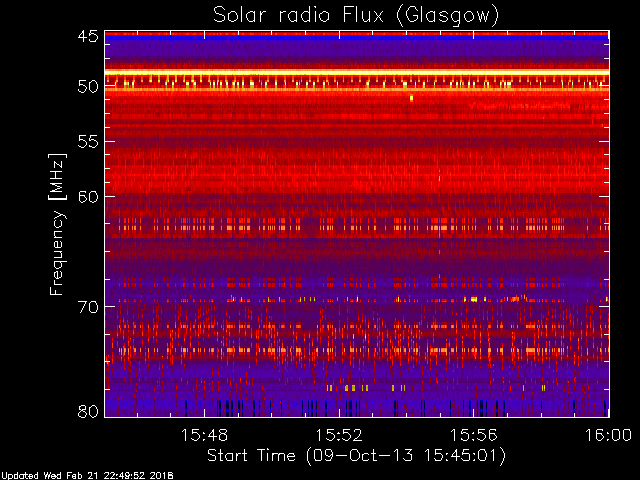Select the 45 frequency tick label
Screen dimensions: 640x480
coord(88,36)
